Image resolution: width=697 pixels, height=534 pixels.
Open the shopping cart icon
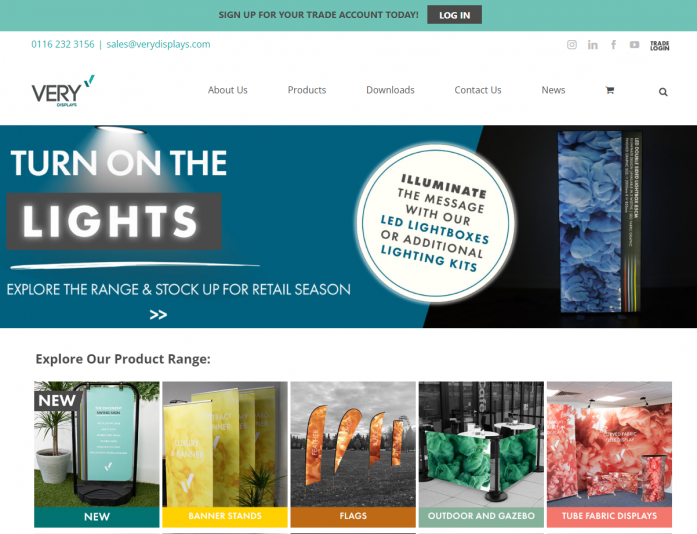(x=609, y=90)
